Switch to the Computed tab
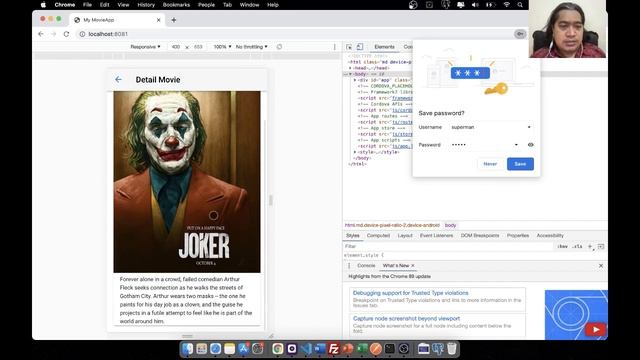Viewport: 640px width, 360px height. click(x=378, y=236)
